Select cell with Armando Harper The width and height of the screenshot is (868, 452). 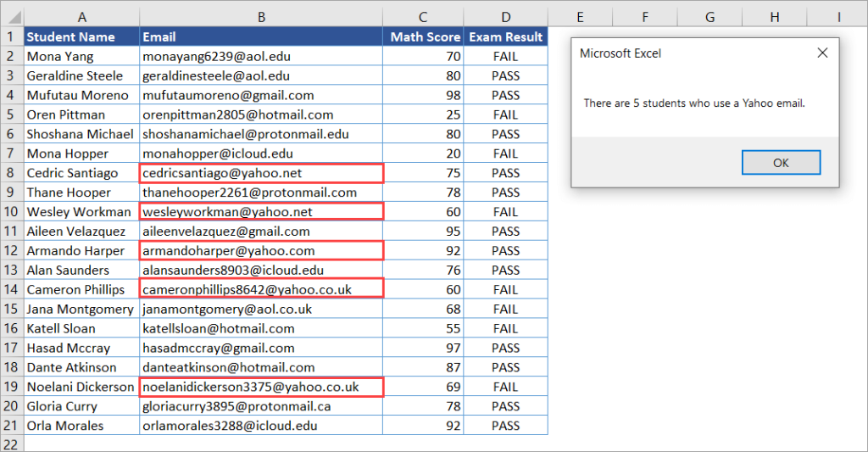pos(81,250)
